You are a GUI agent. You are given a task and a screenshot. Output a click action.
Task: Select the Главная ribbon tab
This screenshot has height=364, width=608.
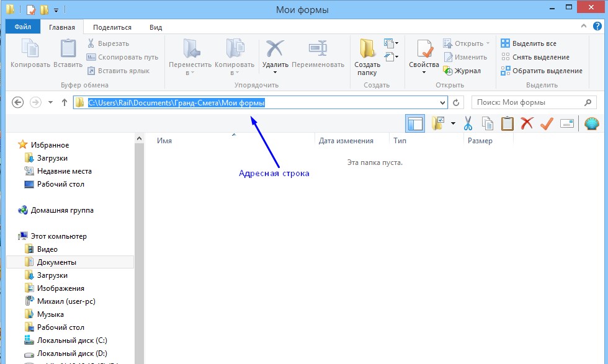[62, 27]
